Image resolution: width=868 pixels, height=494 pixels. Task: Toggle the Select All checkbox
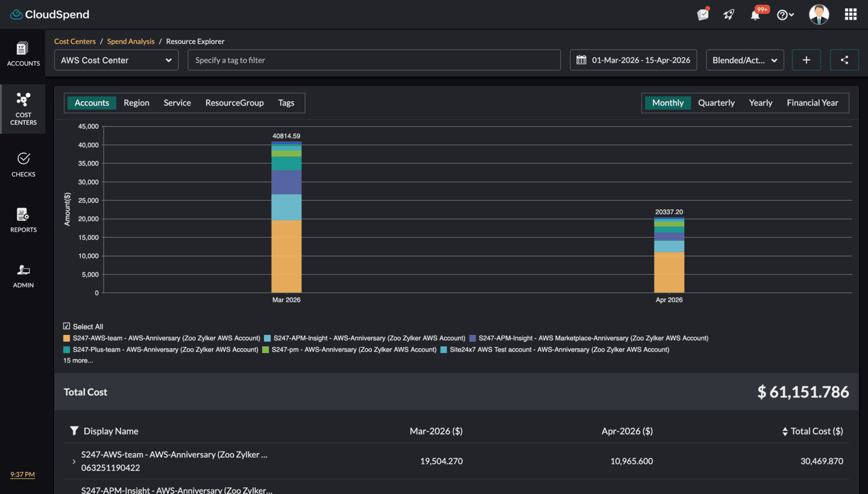pyautogui.click(x=67, y=327)
